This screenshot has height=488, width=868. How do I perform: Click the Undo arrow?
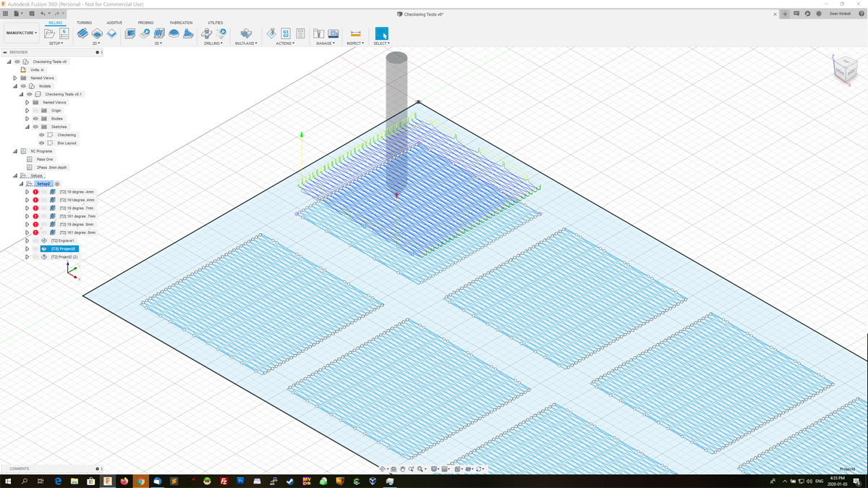[43, 14]
